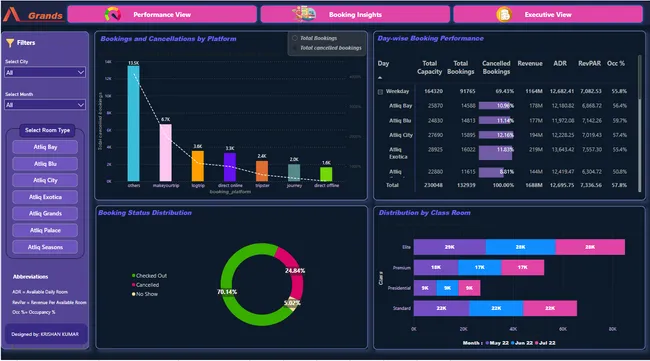Screen dimensions: 650x361
Task: Select the Total cancelled bookings radio option
Action: [295, 48]
